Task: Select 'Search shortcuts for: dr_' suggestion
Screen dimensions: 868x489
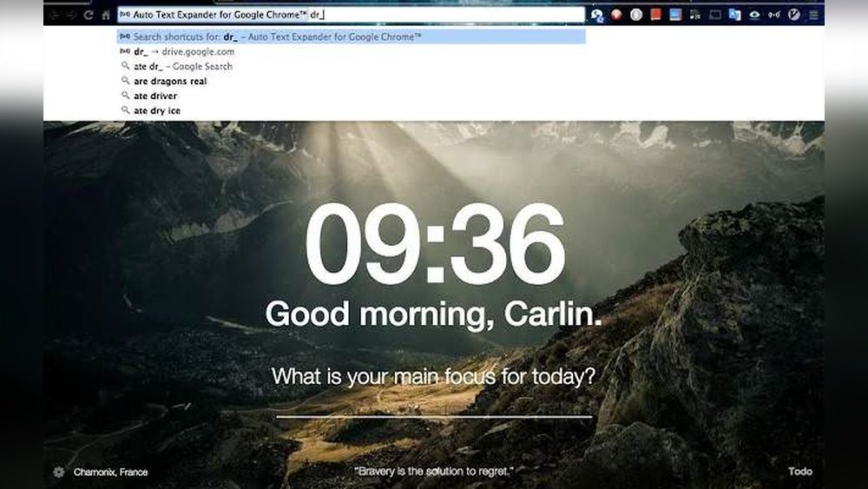Action: tap(351, 36)
